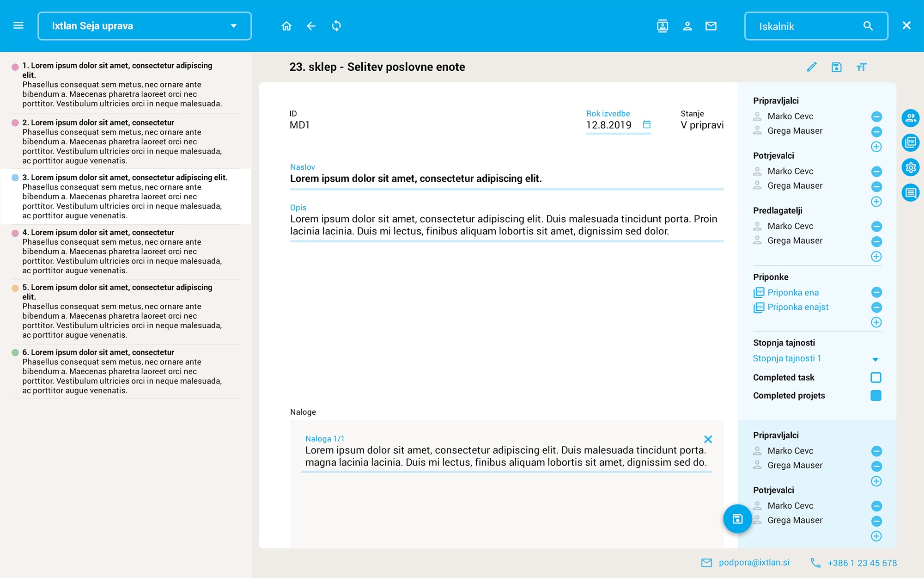Close Naloga 1/1 with the X
The height and width of the screenshot is (578, 924).
point(708,439)
